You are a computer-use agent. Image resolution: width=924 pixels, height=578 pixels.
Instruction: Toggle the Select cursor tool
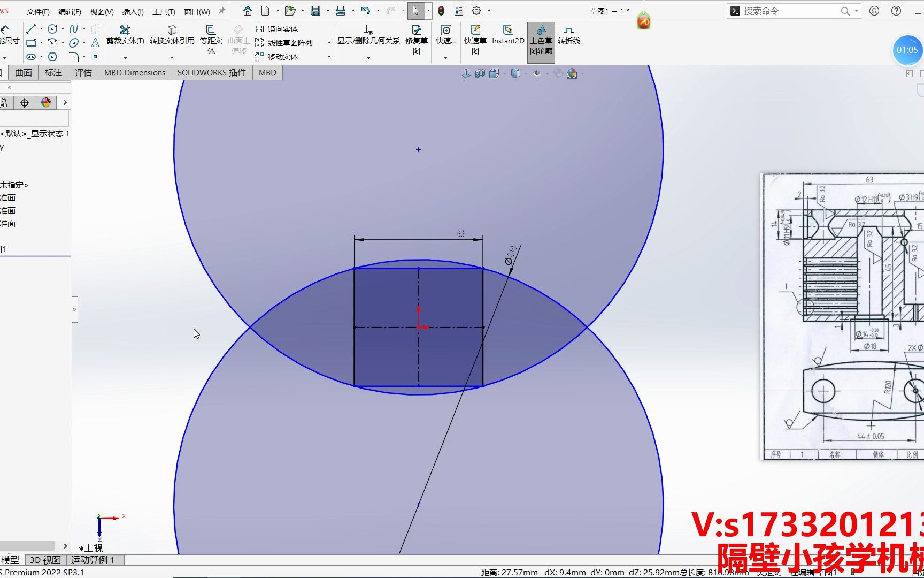[416, 11]
